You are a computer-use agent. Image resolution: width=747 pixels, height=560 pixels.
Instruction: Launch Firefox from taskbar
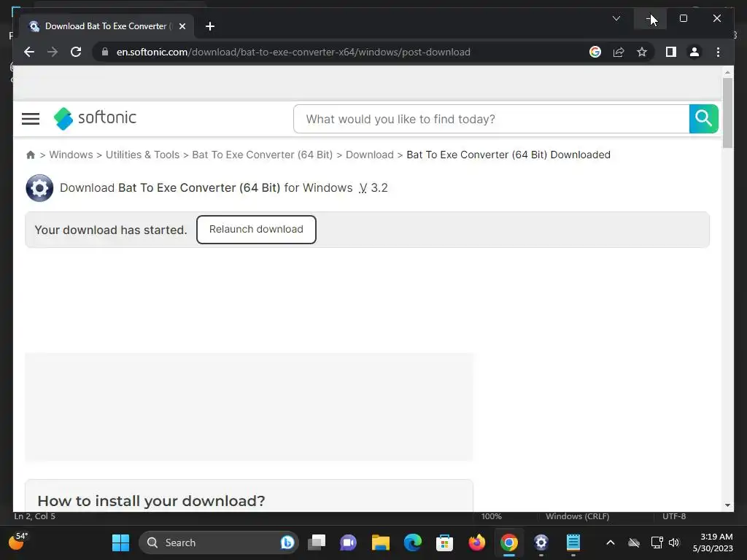coord(477,542)
